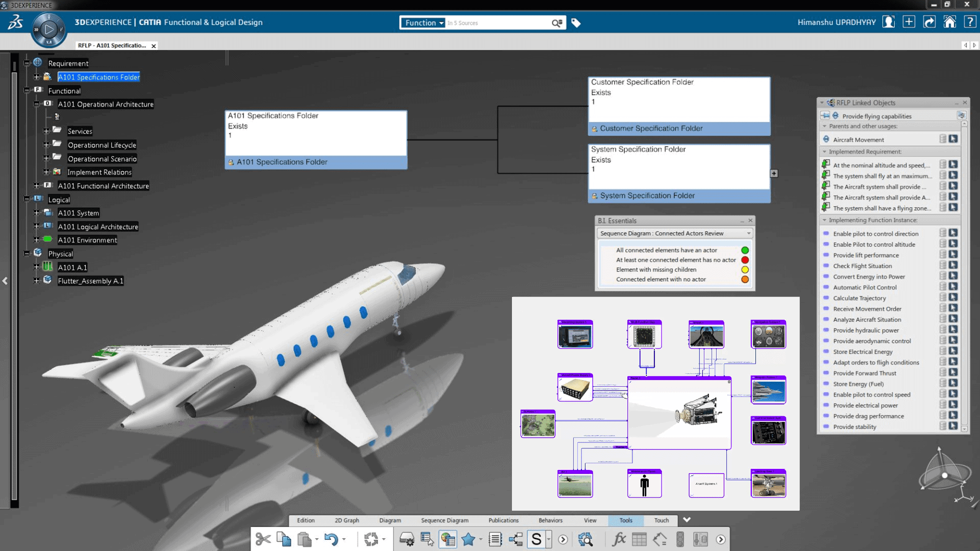Switch to the Behaviors tab

point(550,520)
